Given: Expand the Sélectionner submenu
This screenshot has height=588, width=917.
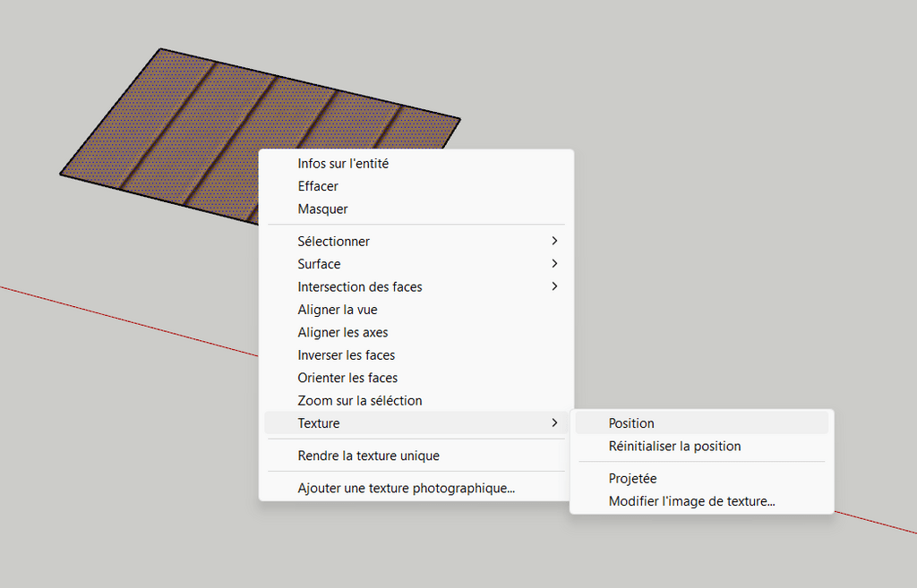Looking at the screenshot, I should coord(416,242).
